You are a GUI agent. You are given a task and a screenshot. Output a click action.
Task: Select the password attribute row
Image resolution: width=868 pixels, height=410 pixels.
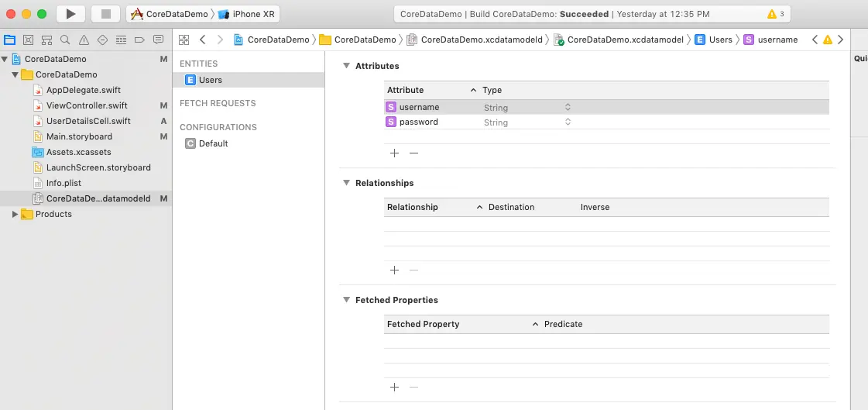pyautogui.click(x=607, y=122)
